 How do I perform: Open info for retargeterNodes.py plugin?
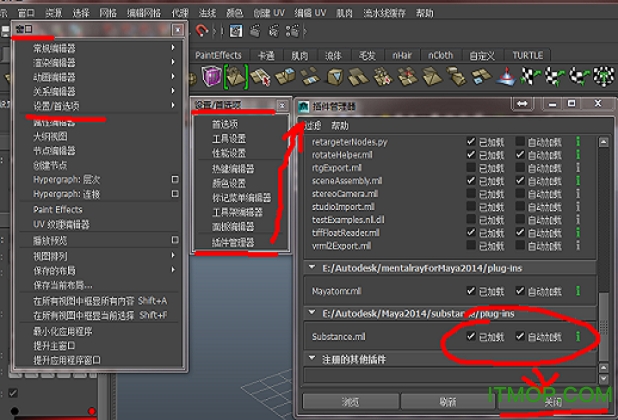[577, 142]
